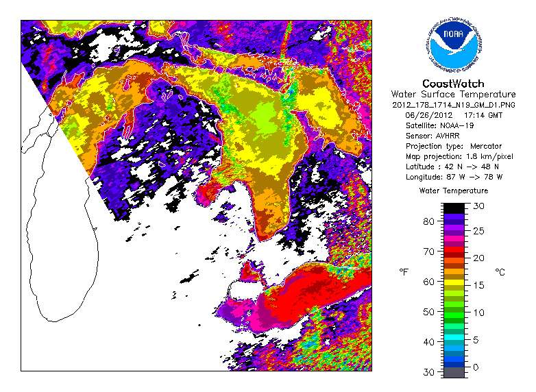Viewport: 536px width, 392px height.
Task: Pick the gray swatch in the temperature legend
Action: click(x=454, y=372)
